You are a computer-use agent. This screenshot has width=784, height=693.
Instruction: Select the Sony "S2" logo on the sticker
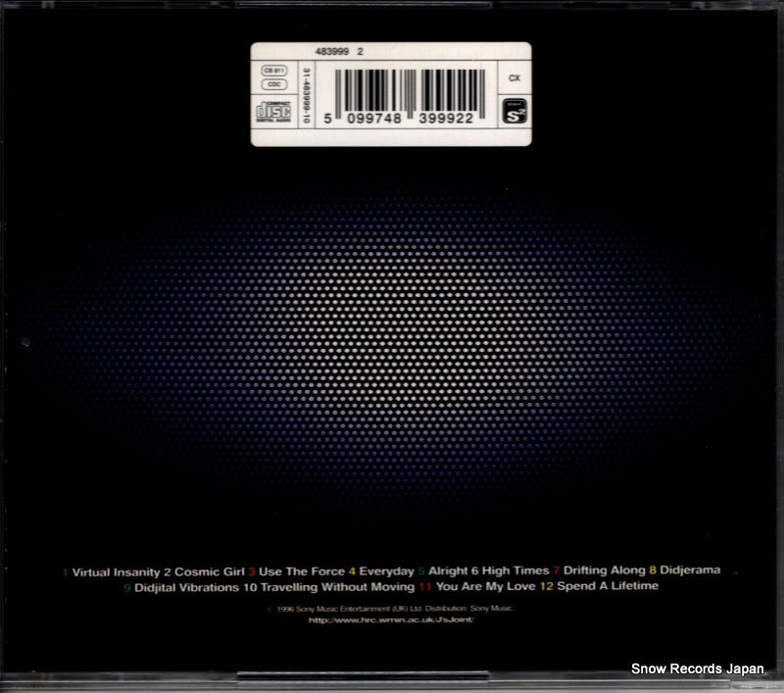(514, 112)
